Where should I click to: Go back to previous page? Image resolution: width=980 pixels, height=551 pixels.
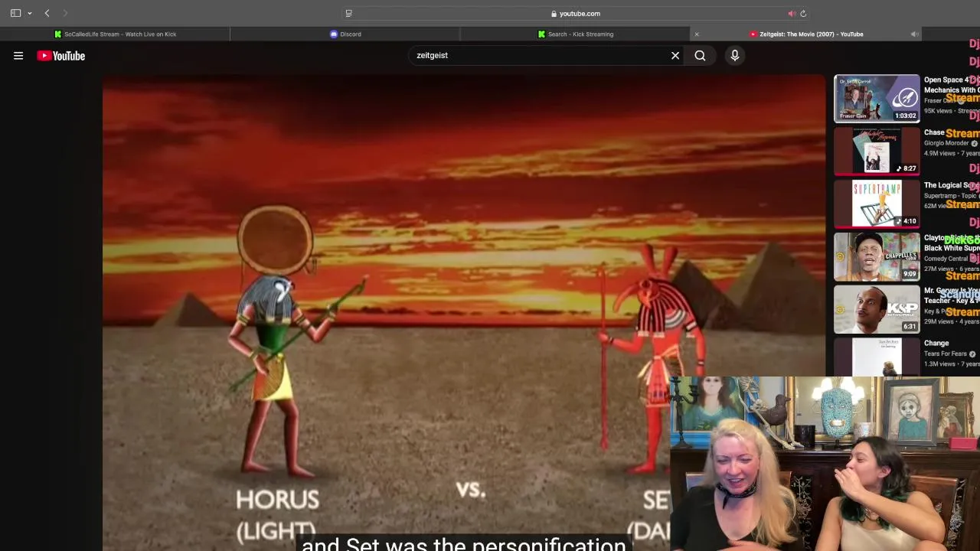click(x=47, y=13)
